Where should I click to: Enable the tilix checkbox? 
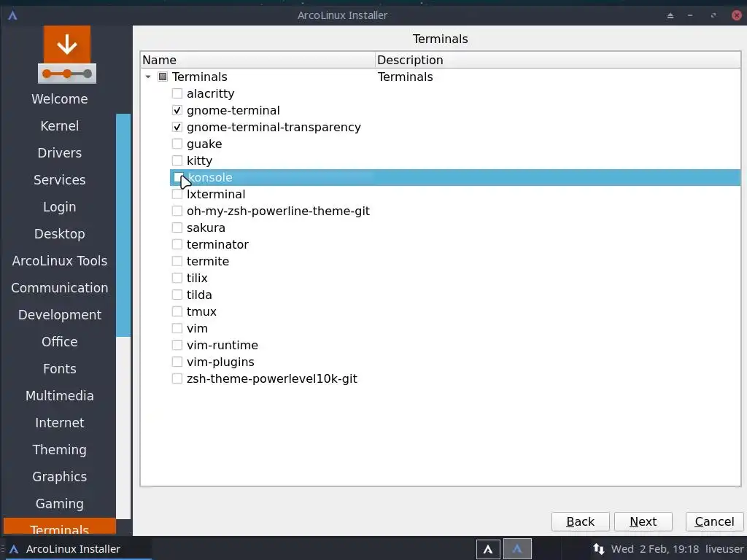177,278
